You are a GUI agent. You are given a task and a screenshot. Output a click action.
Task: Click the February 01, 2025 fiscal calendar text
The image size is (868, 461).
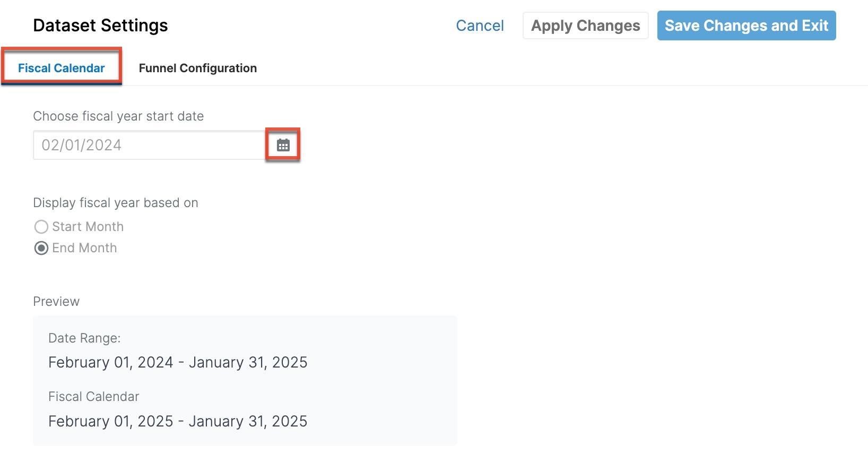[178, 421]
